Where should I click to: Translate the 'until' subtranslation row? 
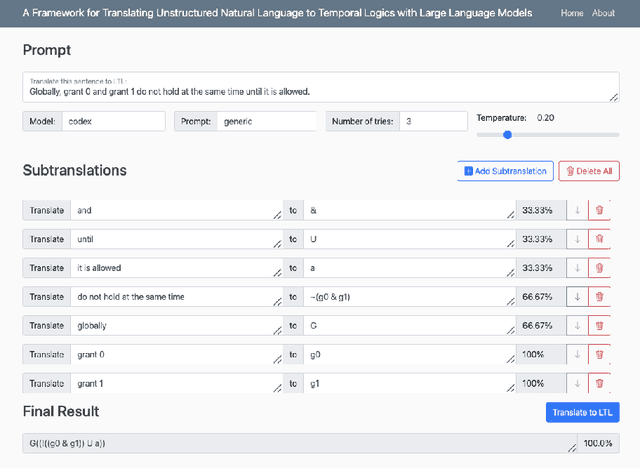point(47,240)
